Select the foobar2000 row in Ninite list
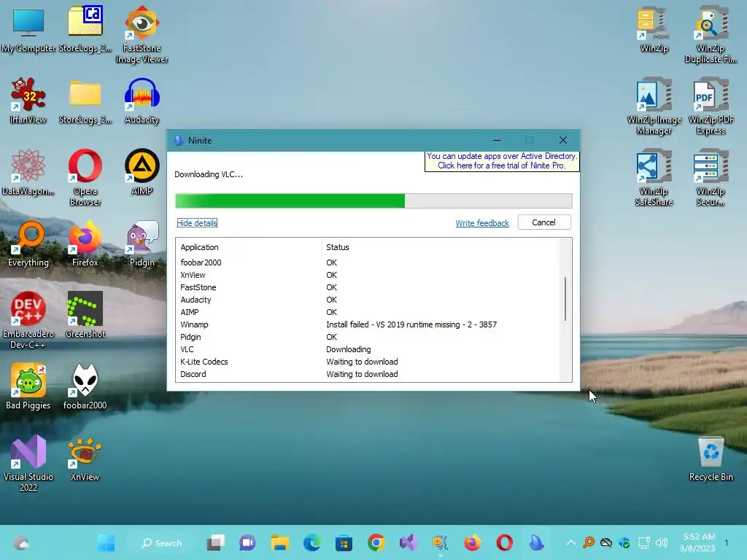Screen dimensions: 747x560 (x=367, y=262)
